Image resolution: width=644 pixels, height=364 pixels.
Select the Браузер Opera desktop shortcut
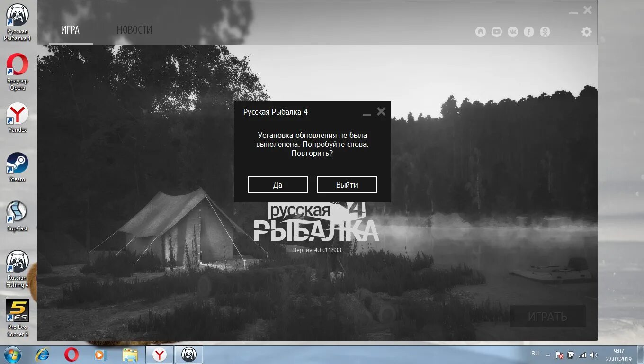point(18,72)
